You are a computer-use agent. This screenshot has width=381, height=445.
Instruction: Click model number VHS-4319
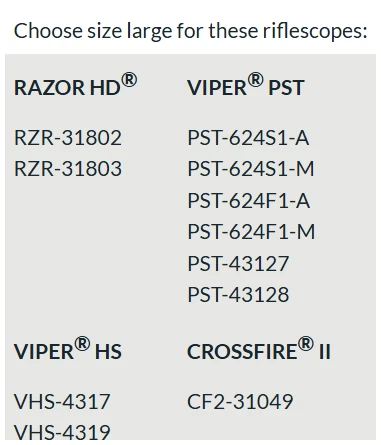tap(62, 432)
